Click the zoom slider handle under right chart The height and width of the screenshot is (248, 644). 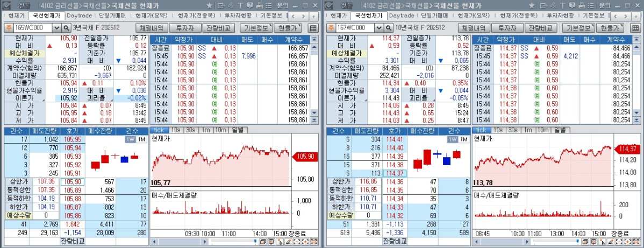pos(578,241)
